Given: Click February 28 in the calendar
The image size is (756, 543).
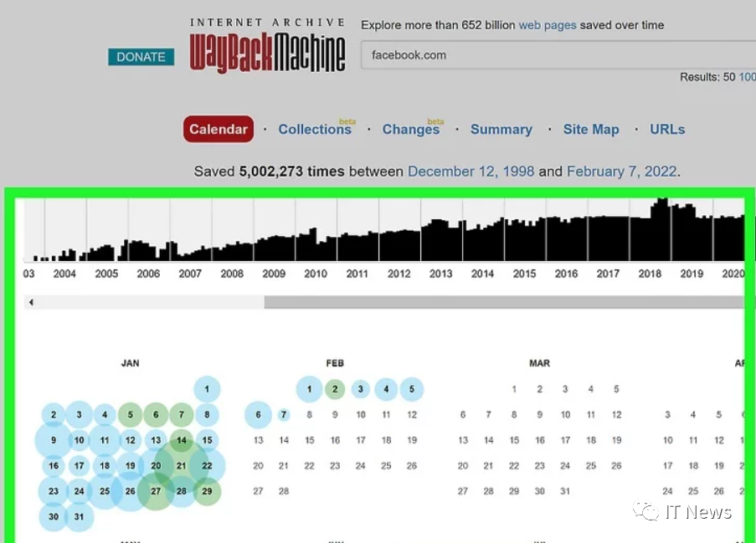Looking at the screenshot, I should click(x=284, y=491).
